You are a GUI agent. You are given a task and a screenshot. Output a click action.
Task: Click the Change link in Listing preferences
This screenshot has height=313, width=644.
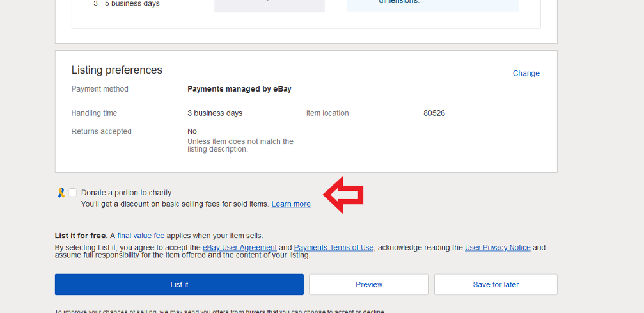click(x=526, y=73)
